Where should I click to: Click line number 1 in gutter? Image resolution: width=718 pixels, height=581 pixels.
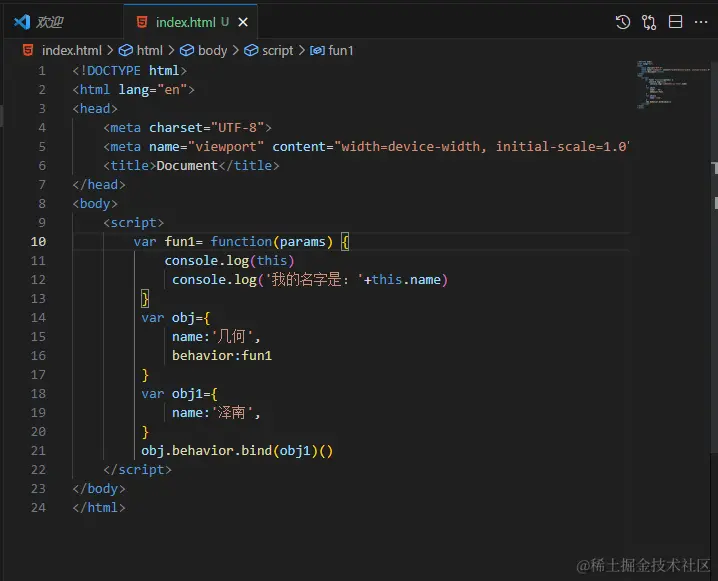click(42, 71)
